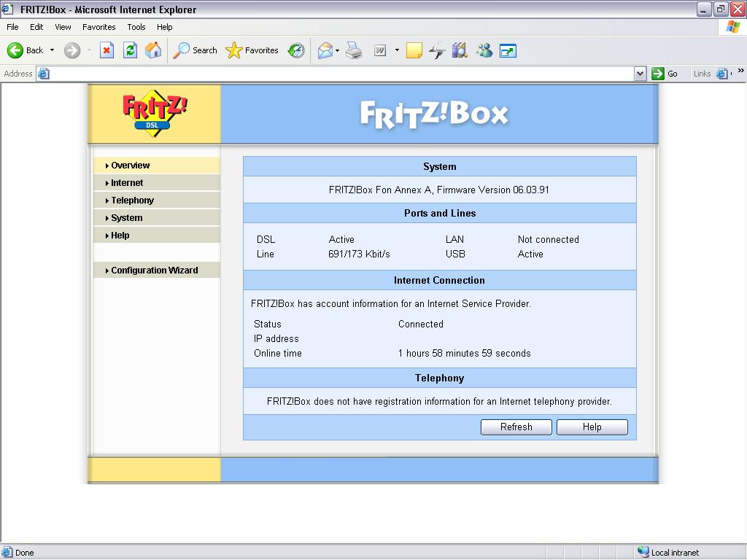The image size is (747, 560).
Task: Open the View menu
Action: (x=63, y=27)
